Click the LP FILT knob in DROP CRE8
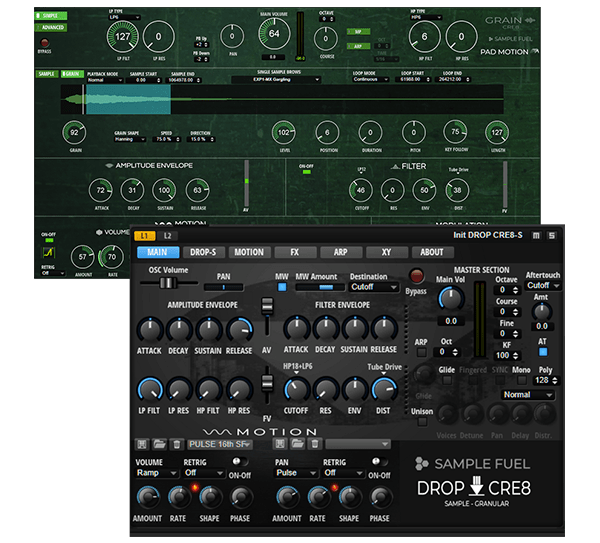This screenshot has width=600, height=543. 150,390
